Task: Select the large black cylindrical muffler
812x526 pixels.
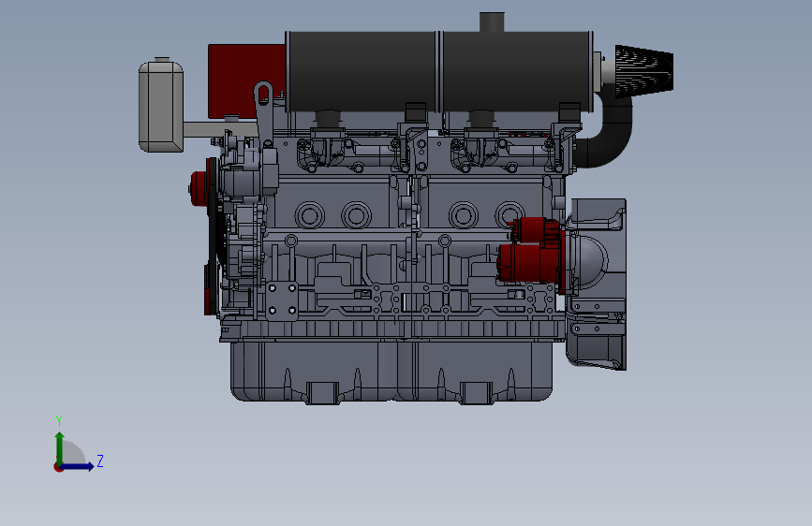Action: 439,71
